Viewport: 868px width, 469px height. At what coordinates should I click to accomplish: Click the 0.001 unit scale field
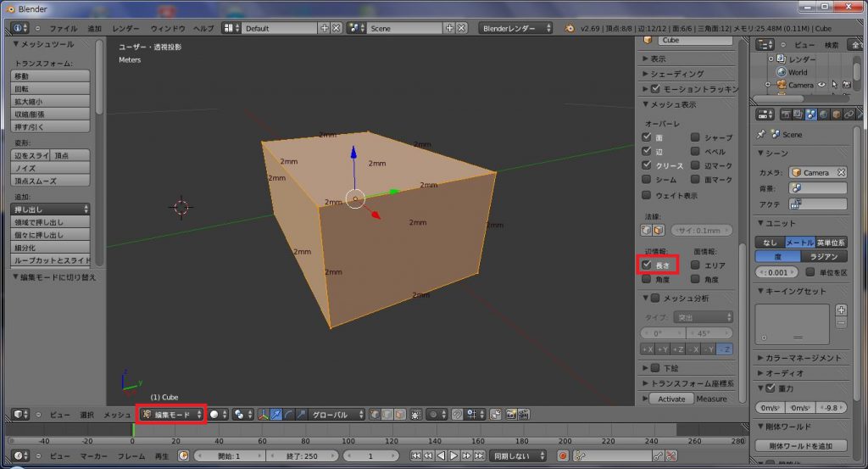click(x=777, y=272)
